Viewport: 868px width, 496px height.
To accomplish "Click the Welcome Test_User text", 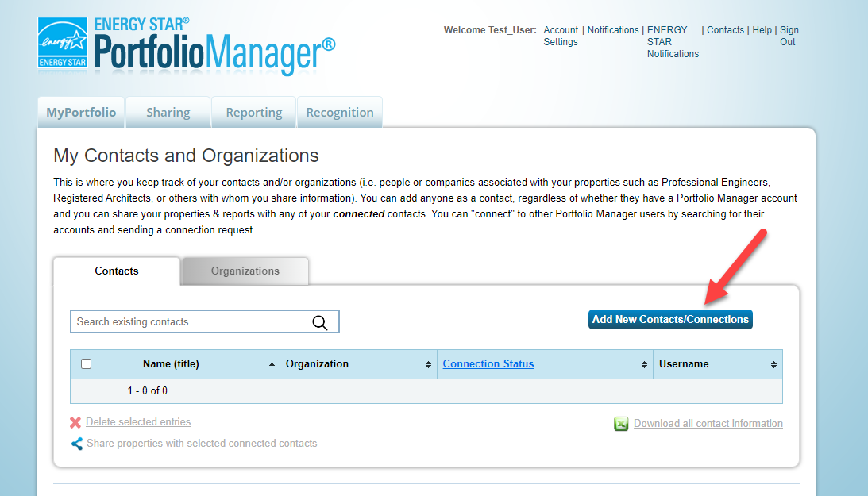I will click(x=490, y=30).
